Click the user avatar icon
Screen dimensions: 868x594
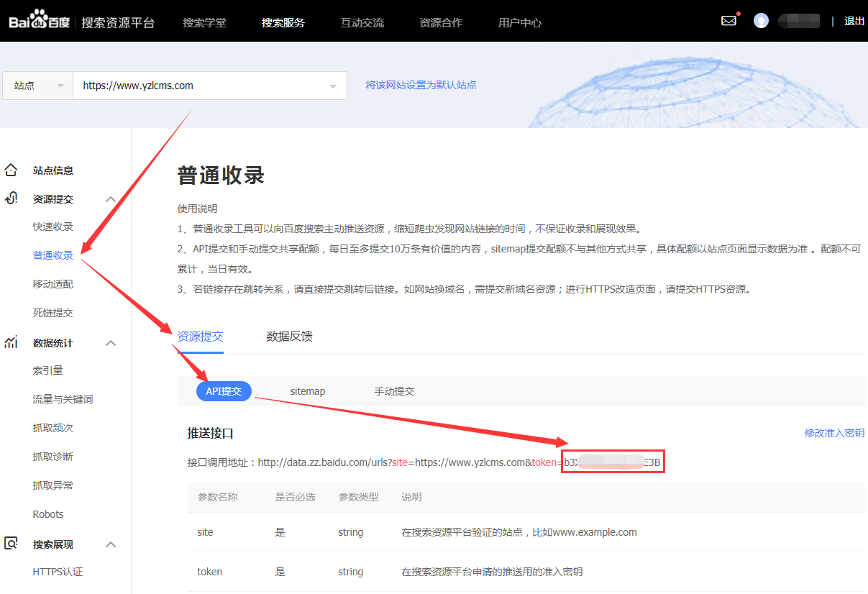tap(761, 21)
